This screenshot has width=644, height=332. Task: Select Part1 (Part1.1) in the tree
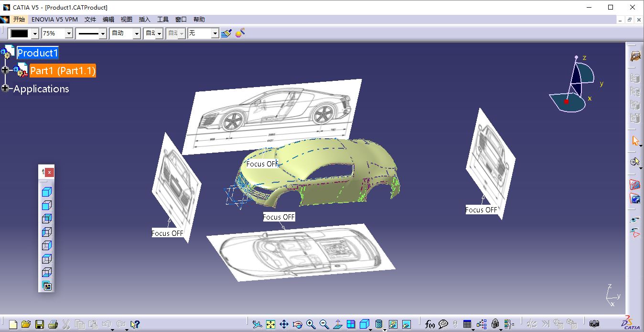[63, 71]
